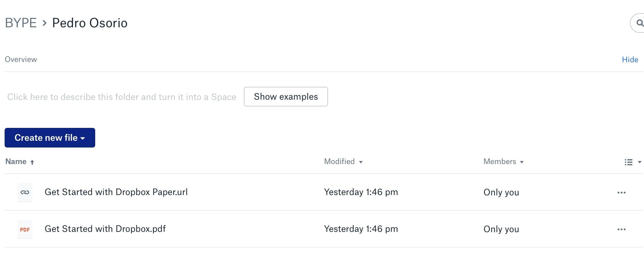Click the Show examples button
This screenshot has width=644, height=280.
click(286, 97)
